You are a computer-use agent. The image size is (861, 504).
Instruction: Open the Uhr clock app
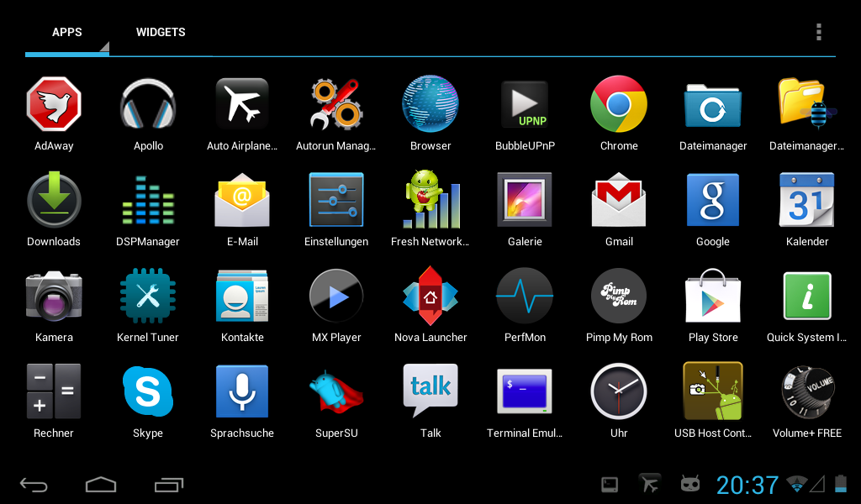coord(619,391)
